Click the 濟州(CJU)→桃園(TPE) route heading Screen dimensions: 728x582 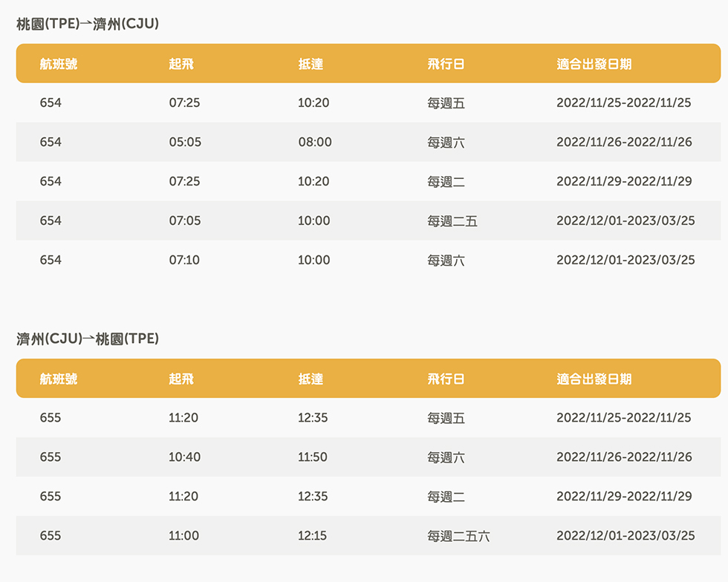[88, 339]
